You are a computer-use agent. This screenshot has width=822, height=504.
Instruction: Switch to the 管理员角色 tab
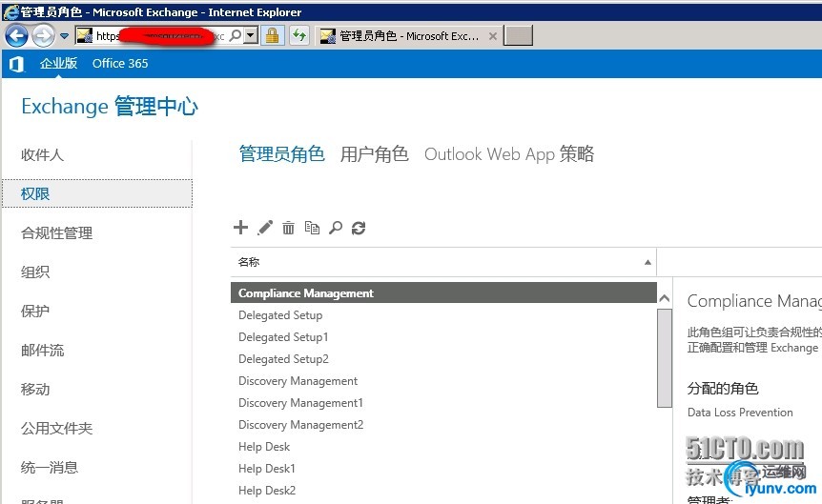coord(281,154)
